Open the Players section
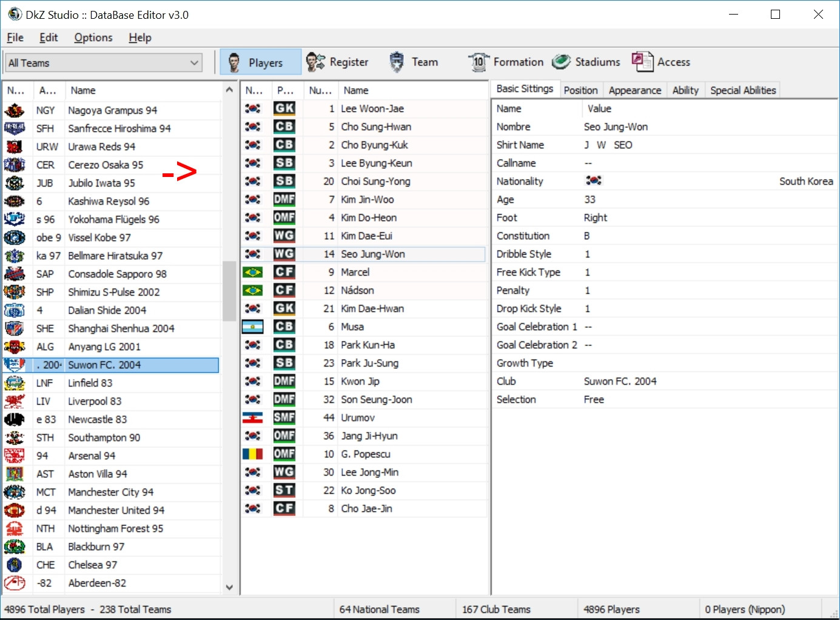This screenshot has width=840, height=620. (x=260, y=62)
